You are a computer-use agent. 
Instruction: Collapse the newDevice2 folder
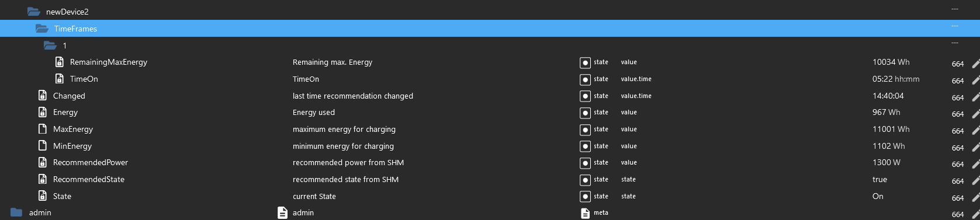(33, 12)
